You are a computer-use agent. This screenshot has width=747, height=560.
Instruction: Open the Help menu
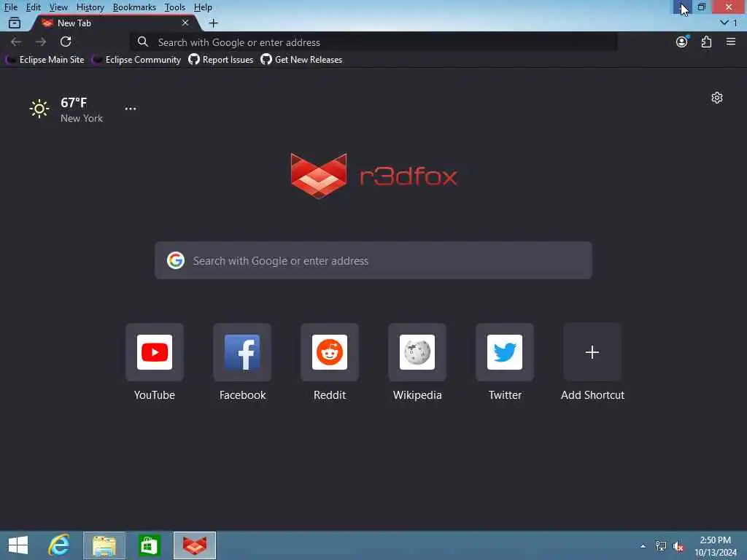tap(203, 7)
